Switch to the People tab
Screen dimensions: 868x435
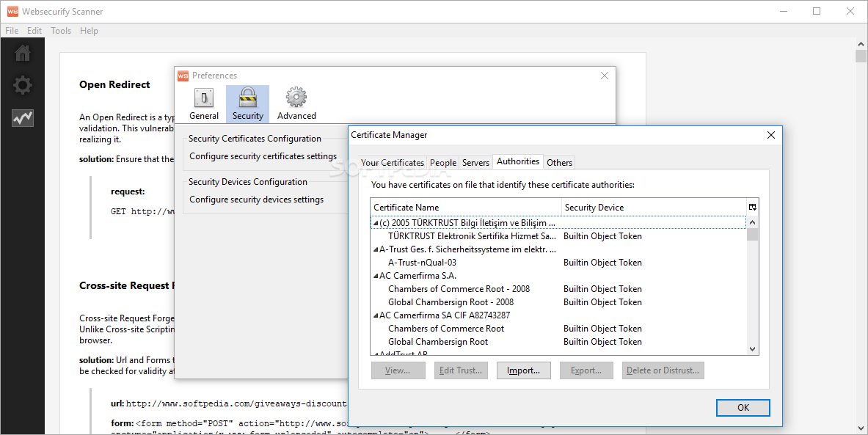(x=443, y=163)
